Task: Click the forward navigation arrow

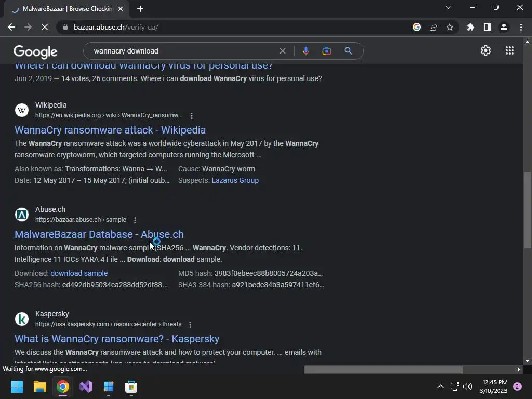Action: point(28,27)
